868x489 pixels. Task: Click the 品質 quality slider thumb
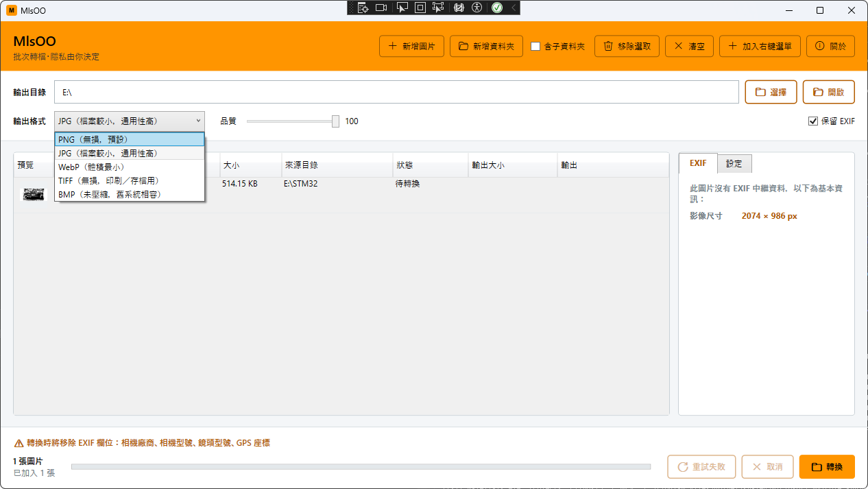pyautogui.click(x=335, y=121)
